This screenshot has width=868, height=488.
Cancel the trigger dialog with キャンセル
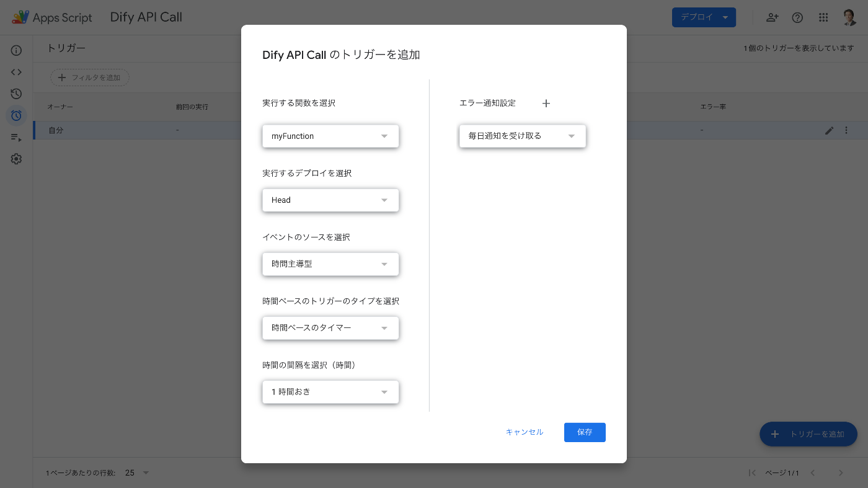pos(524,432)
